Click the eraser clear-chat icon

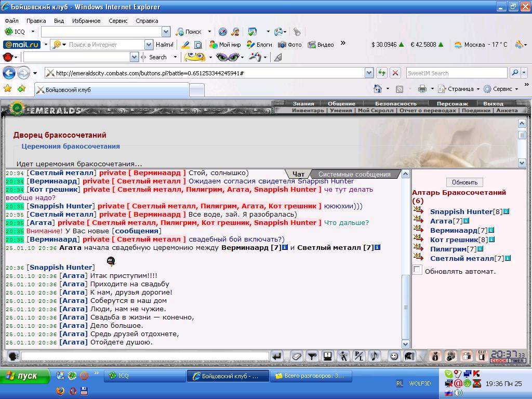tap(296, 356)
